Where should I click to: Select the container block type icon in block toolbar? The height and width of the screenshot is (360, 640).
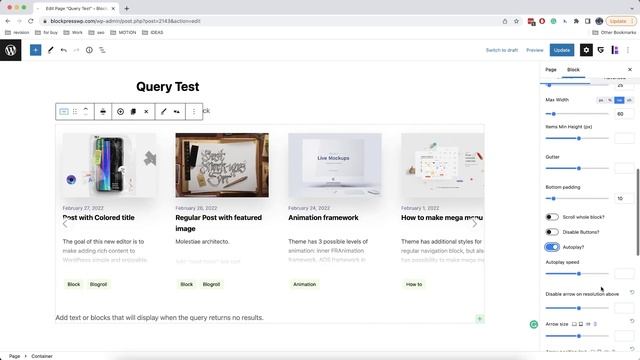tap(64, 111)
